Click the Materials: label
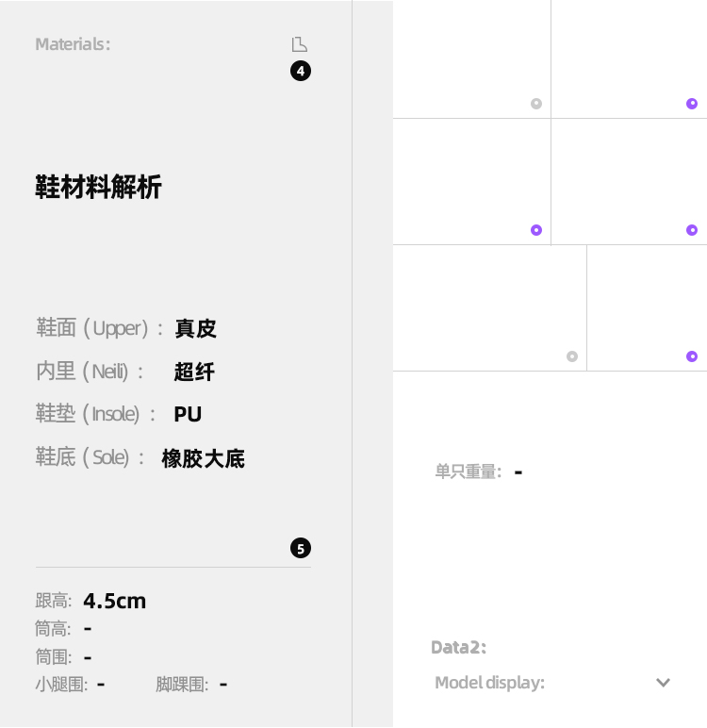This screenshot has height=728, width=707. click(x=73, y=44)
